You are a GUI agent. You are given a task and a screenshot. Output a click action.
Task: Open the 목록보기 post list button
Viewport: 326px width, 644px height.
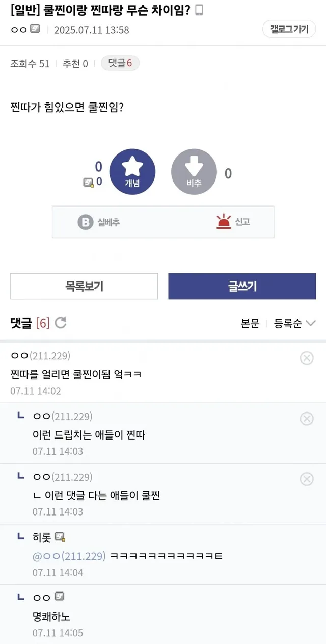click(x=84, y=286)
